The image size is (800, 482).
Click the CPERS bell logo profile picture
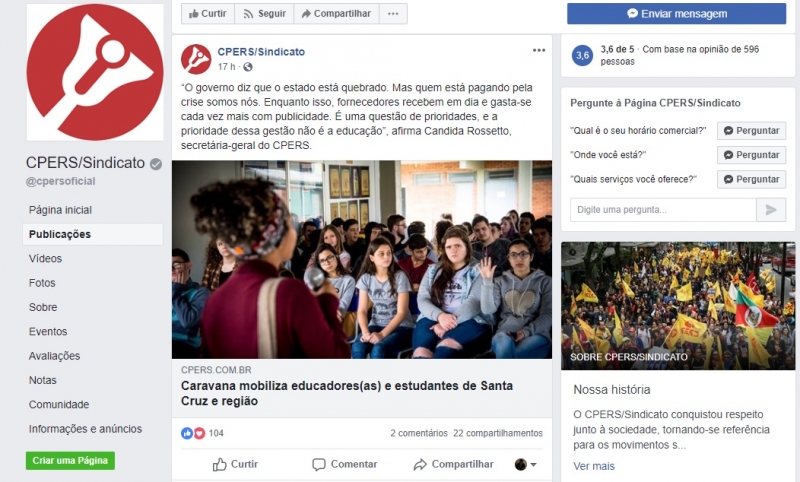click(x=95, y=72)
